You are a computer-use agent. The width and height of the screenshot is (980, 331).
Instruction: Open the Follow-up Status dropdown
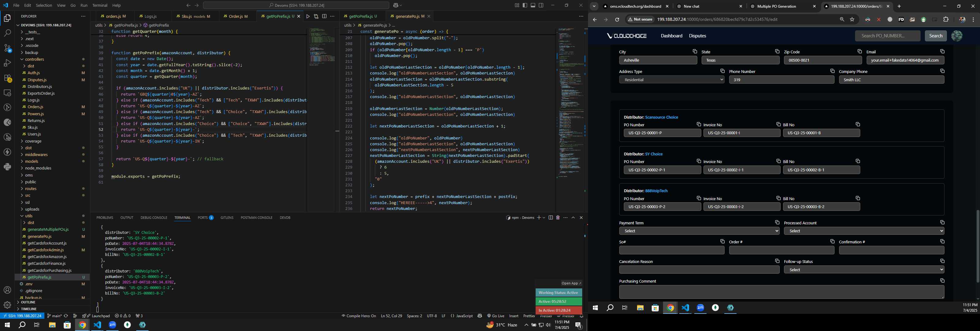click(x=864, y=270)
